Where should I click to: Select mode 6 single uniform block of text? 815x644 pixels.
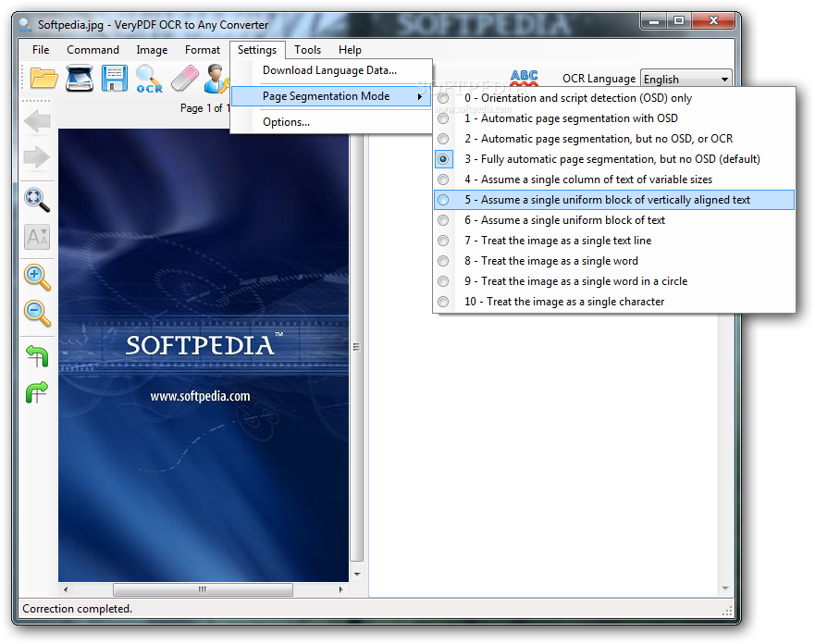coord(614,220)
